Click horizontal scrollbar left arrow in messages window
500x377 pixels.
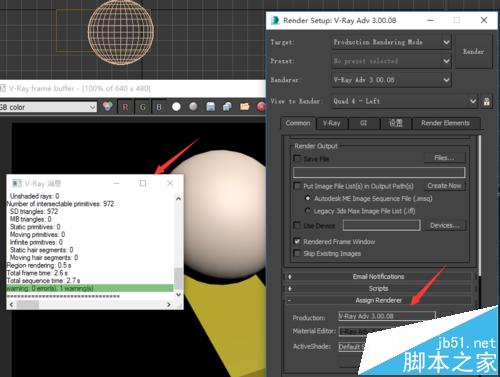click(11, 305)
